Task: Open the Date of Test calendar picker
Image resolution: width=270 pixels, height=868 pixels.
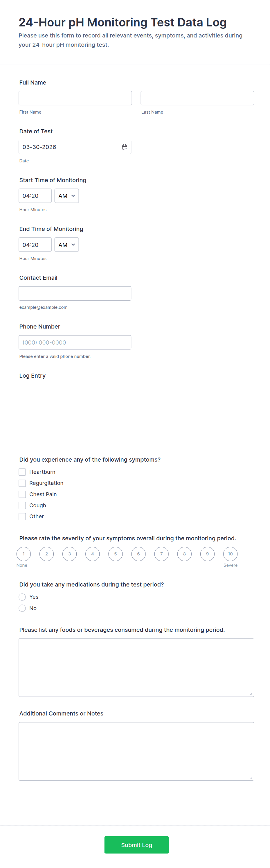Action: point(124,147)
